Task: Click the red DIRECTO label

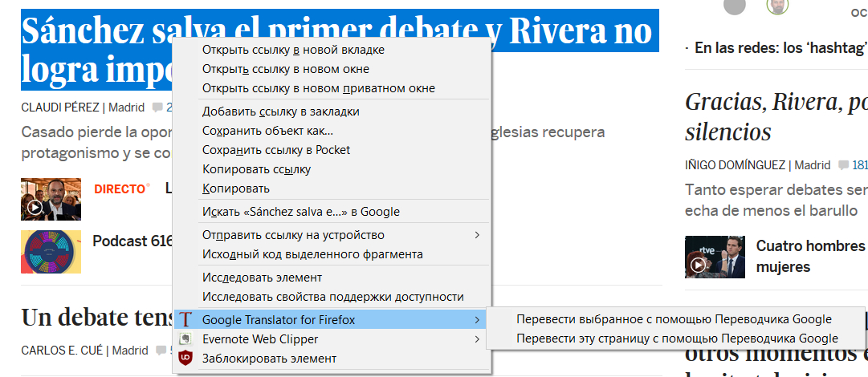Action: tap(121, 189)
